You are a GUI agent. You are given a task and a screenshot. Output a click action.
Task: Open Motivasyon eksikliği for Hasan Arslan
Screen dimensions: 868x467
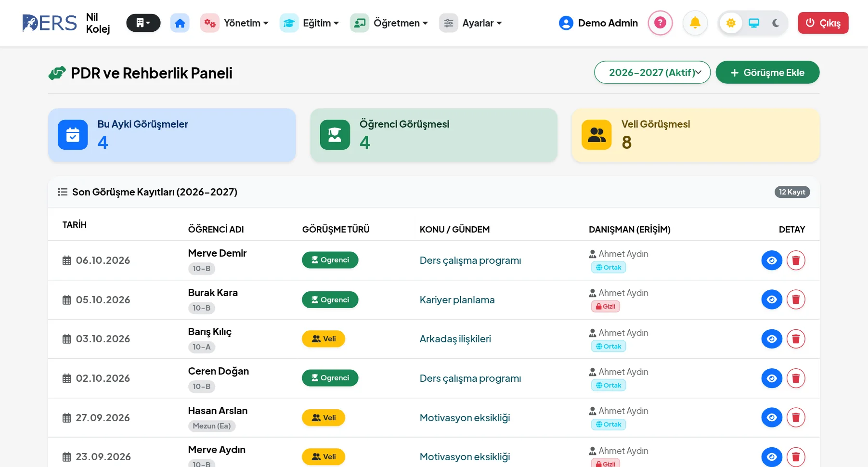coord(465,418)
